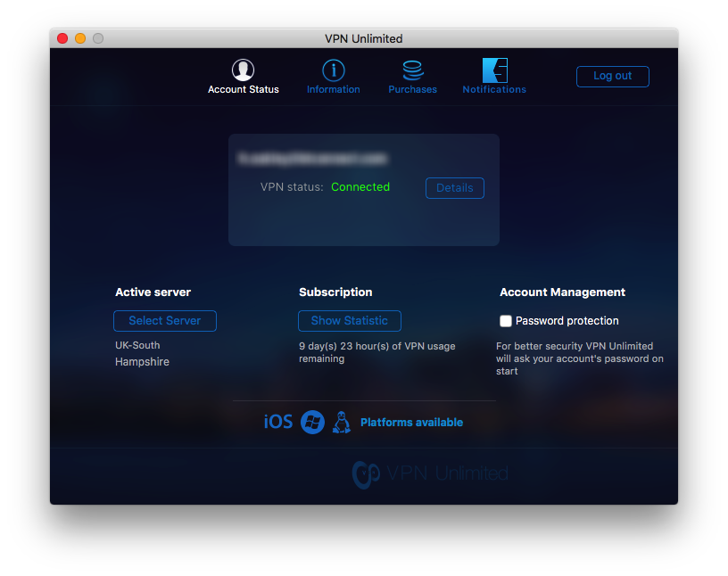Click the Linux penguin icon
The height and width of the screenshot is (576, 728).
point(341,422)
